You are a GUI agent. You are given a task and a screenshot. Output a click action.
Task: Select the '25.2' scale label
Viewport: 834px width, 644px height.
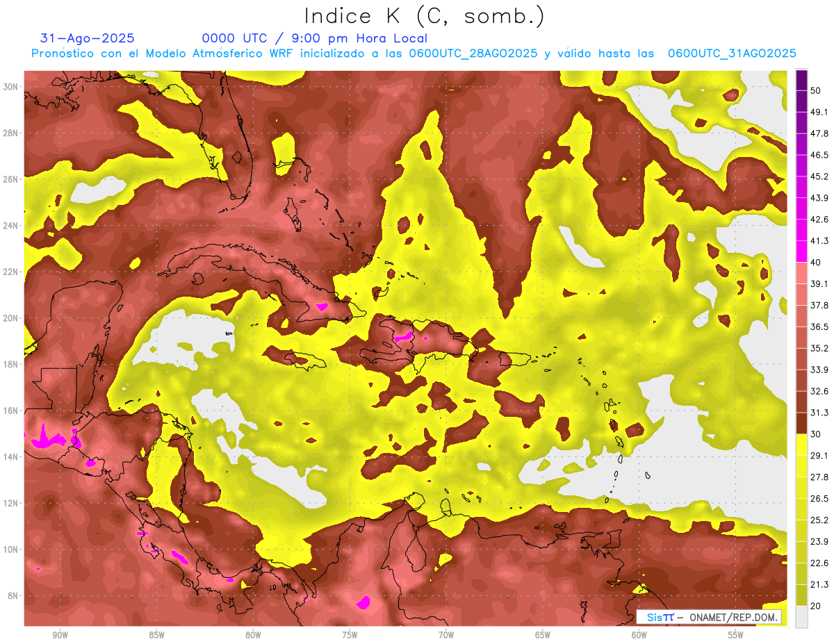(x=819, y=520)
